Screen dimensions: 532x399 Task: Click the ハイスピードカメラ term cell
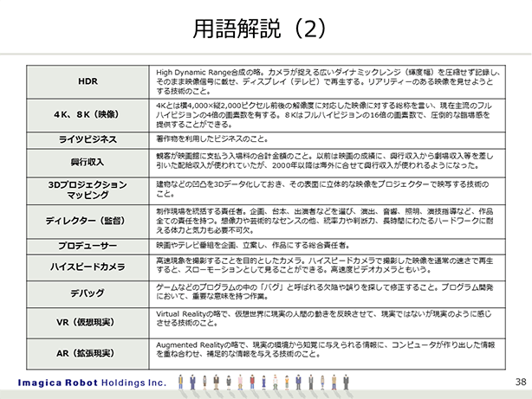click(88, 267)
